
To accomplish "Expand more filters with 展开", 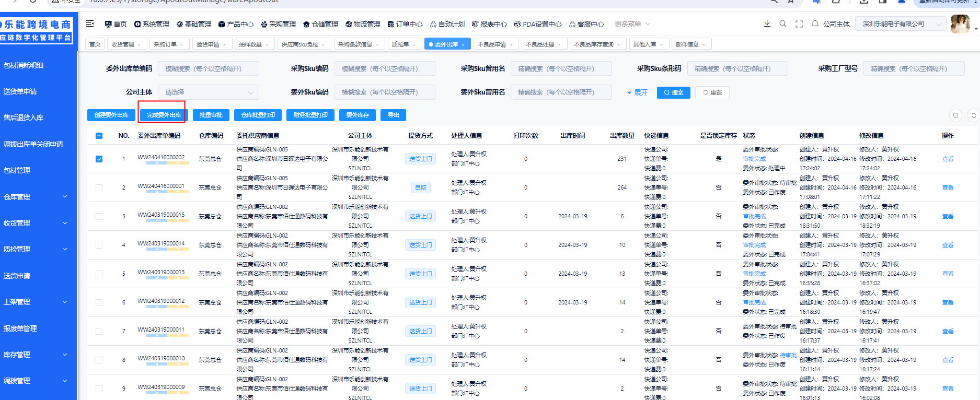I will (x=637, y=92).
